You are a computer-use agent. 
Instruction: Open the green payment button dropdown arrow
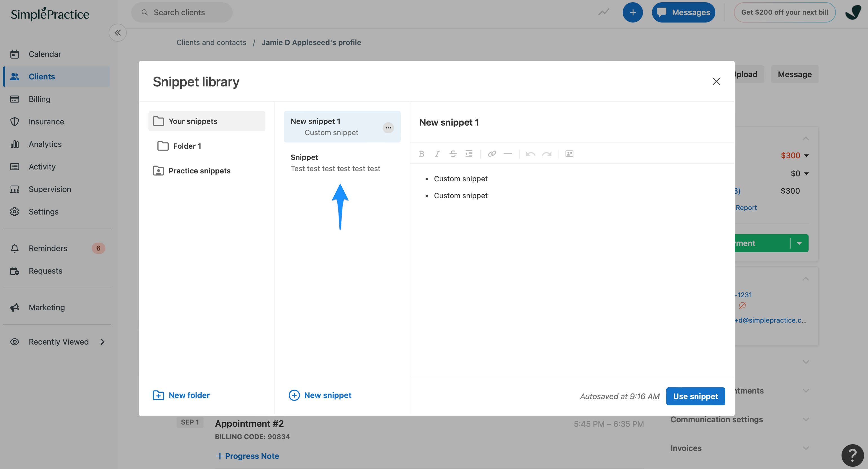coord(799,243)
